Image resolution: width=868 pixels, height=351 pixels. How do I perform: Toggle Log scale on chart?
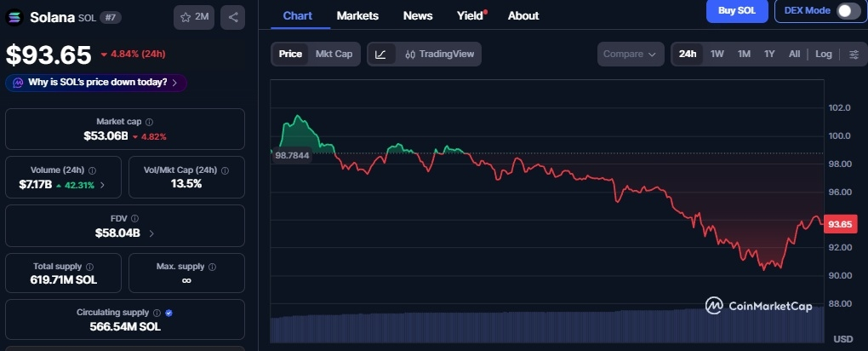pos(823,54)
